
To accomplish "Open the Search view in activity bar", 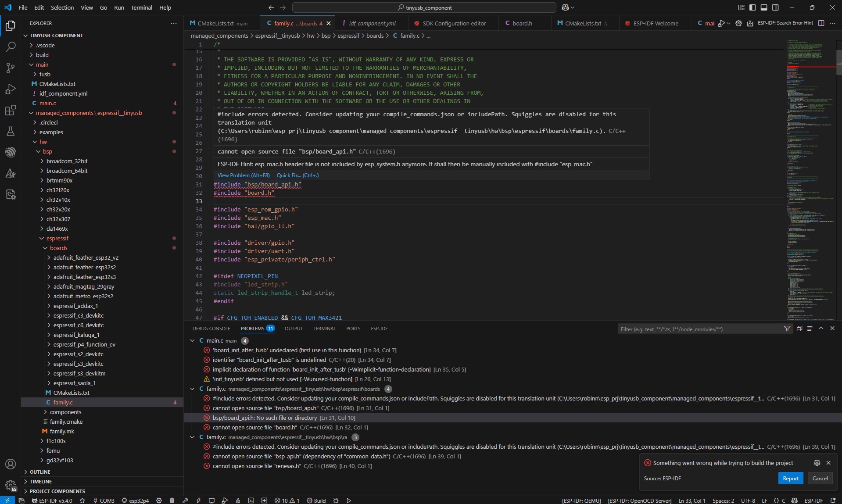I will pyautogui.click(x=11, y=46).
